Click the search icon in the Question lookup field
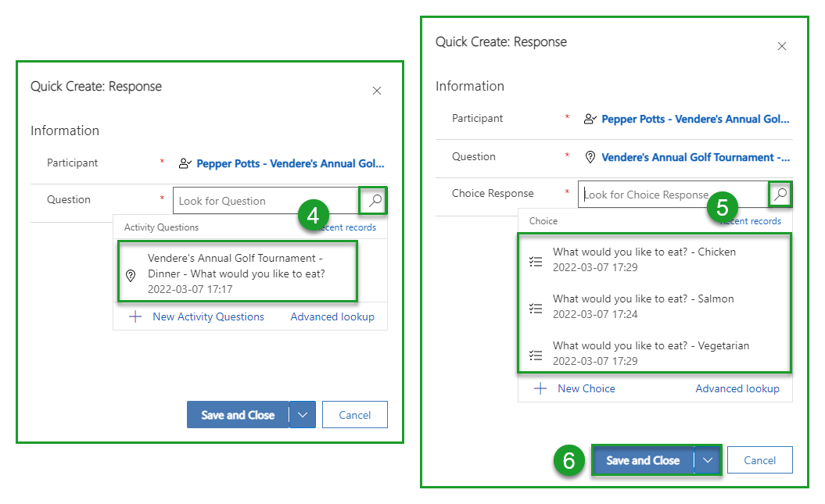The image size is (825, 504). (x=375, y=201)
